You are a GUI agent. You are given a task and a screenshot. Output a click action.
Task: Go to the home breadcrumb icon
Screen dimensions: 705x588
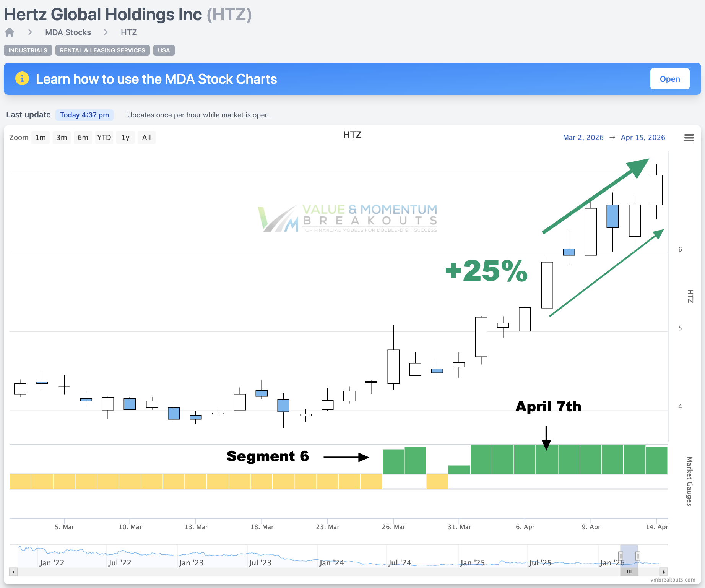click(10, 32)
